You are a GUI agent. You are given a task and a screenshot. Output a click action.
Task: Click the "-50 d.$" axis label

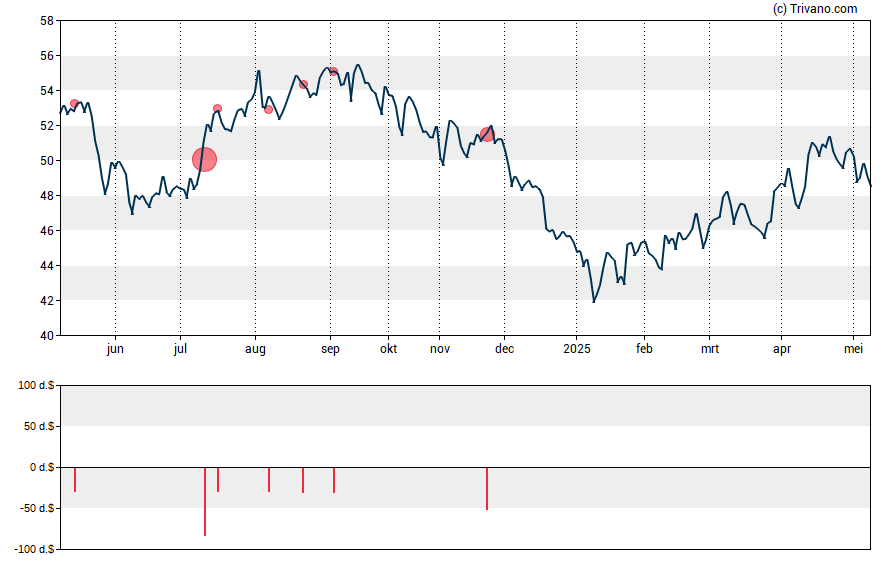pyautogui.click(x=37, y=508)
